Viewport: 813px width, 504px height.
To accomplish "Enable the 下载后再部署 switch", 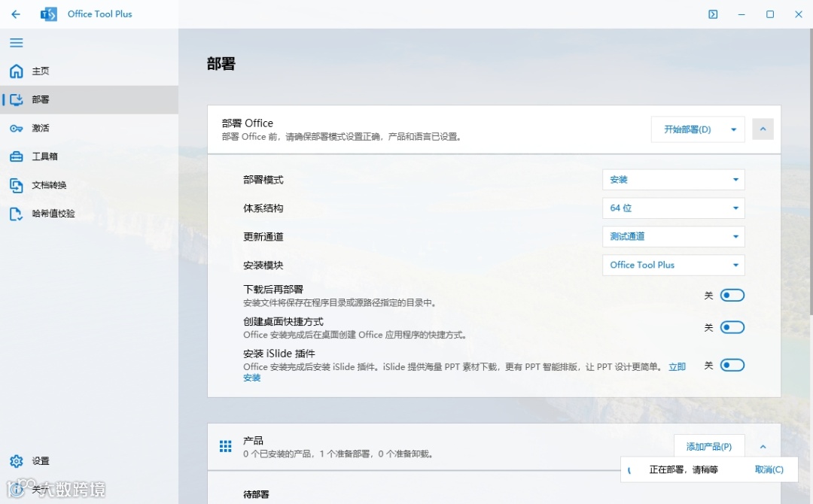I will (732, 295).
